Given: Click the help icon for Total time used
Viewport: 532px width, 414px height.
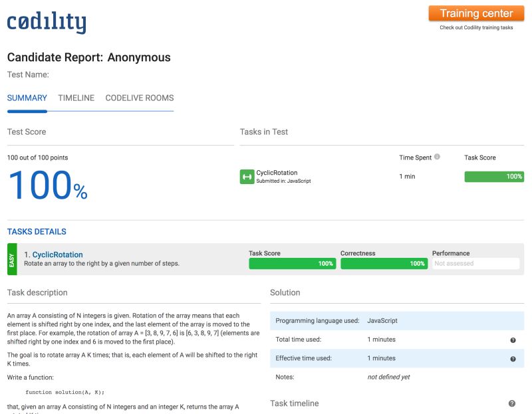Looking at the screenshot, I should coord(513,340).
